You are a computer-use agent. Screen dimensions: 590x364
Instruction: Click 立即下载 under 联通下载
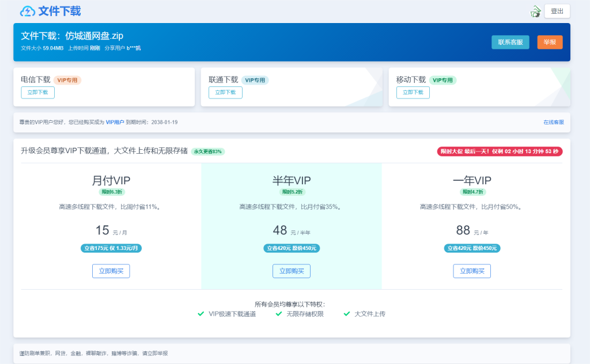(x=225, y=92)
